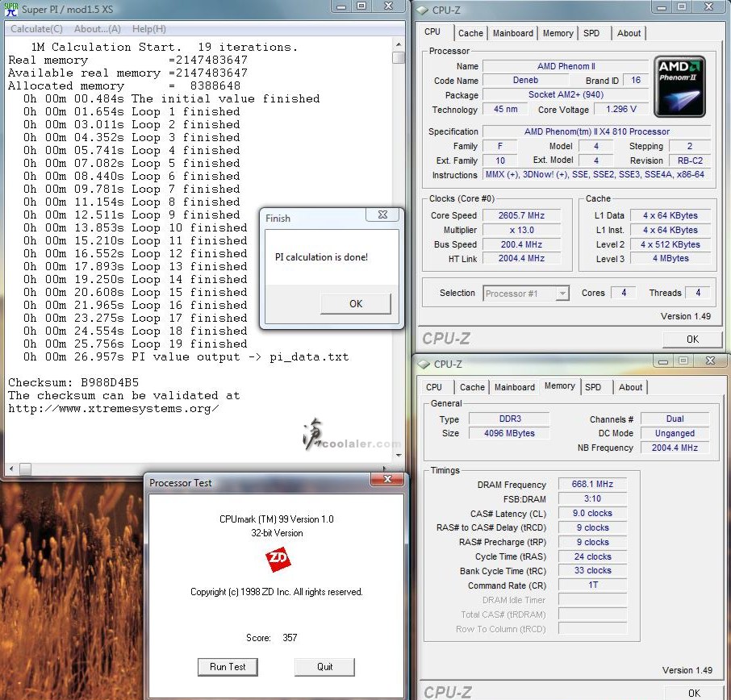Close the Finish dialog with its X
Screen dimensions: 731x700
(x=382, y=215)
